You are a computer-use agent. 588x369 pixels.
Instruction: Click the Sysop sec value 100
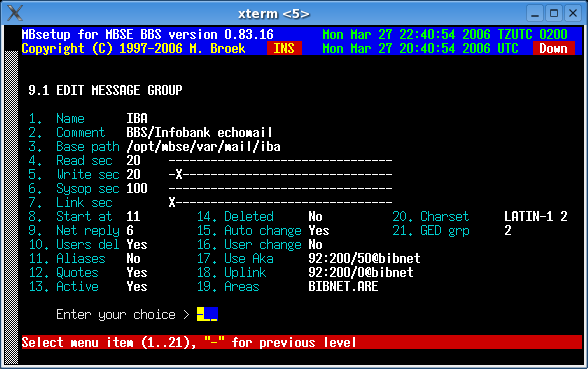137,189
